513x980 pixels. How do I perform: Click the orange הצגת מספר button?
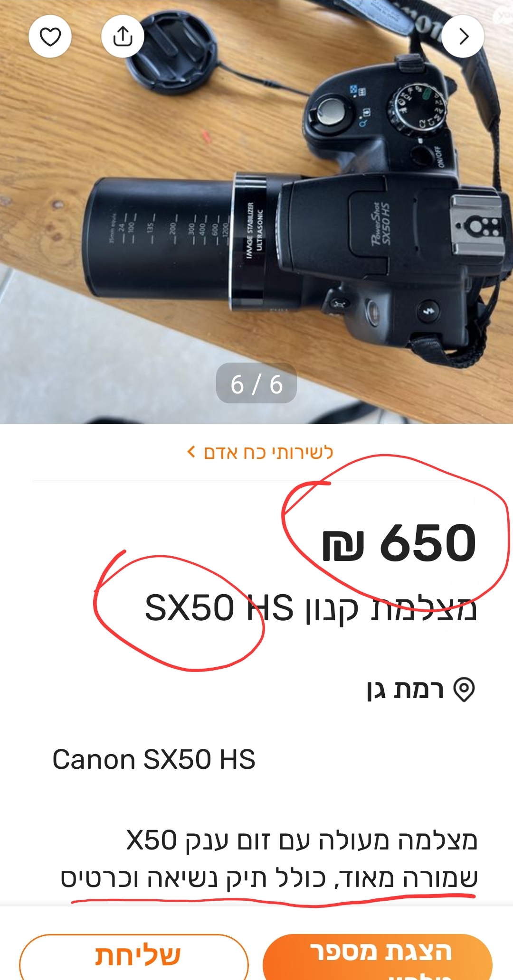[378, 957]
